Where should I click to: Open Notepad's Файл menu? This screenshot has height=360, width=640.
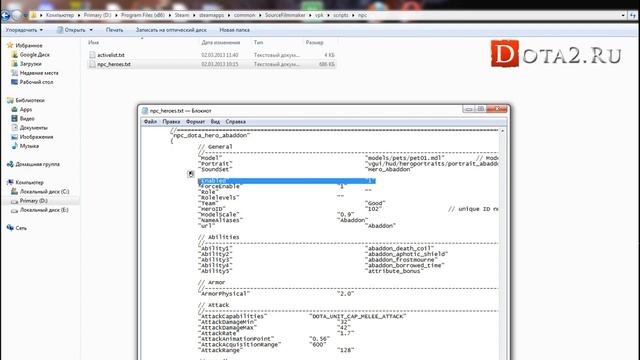pyautogui.click(x=150, y=122)
